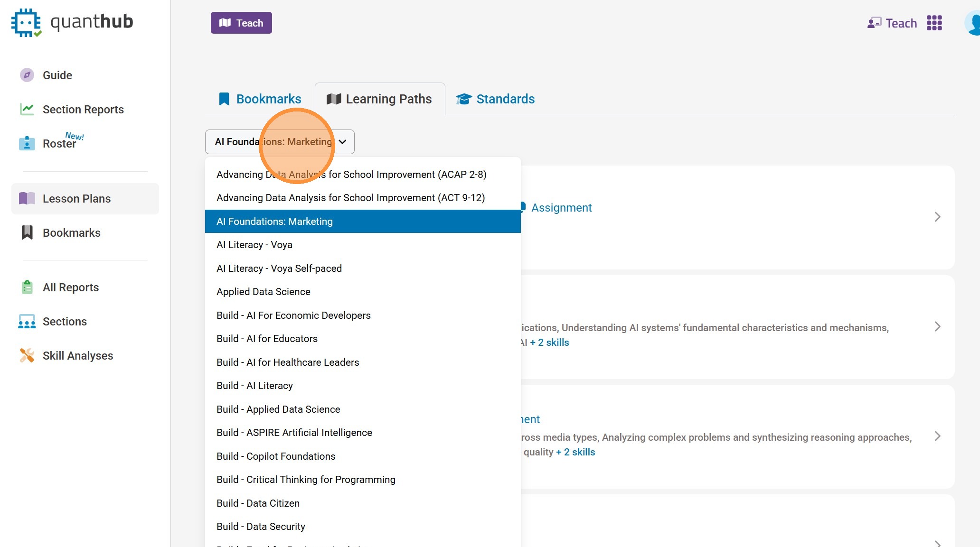This screenshot has width=980, height=547.
Task: Select Applied Data Science option
Action: [x=264, y=292]
